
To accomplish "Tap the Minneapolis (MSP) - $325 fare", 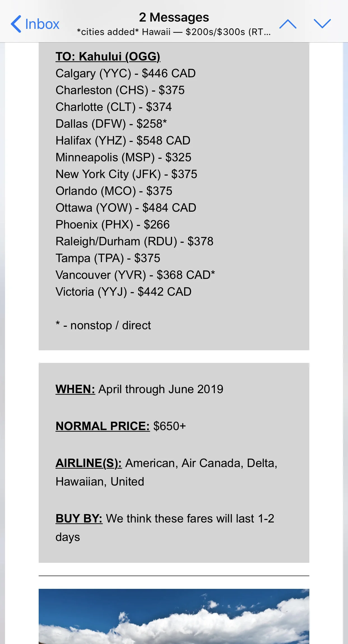I will click(124, 157).
